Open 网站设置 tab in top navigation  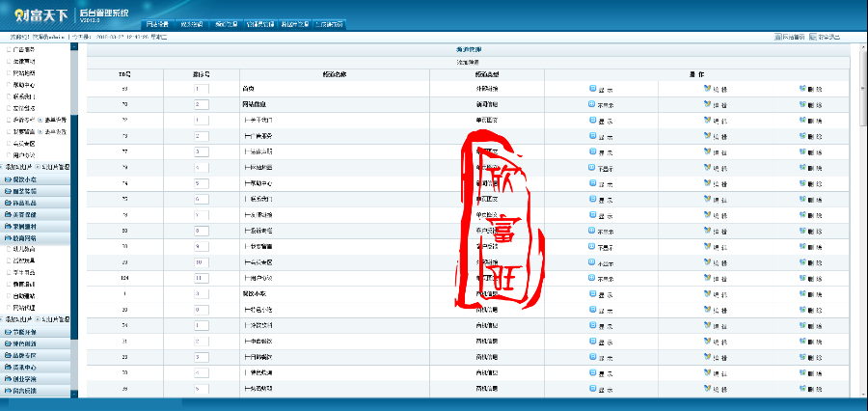(157, 24)
